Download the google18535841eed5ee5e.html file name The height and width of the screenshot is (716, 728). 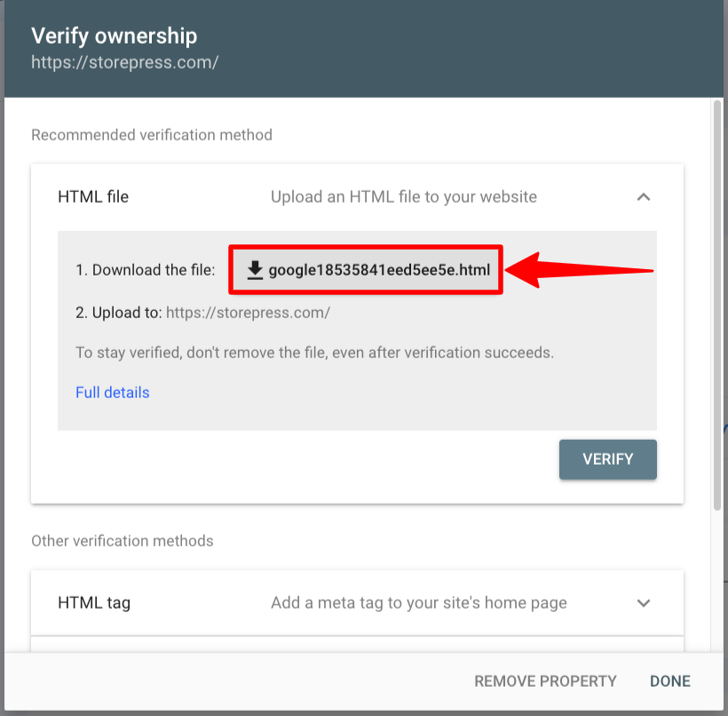point(379,270)
